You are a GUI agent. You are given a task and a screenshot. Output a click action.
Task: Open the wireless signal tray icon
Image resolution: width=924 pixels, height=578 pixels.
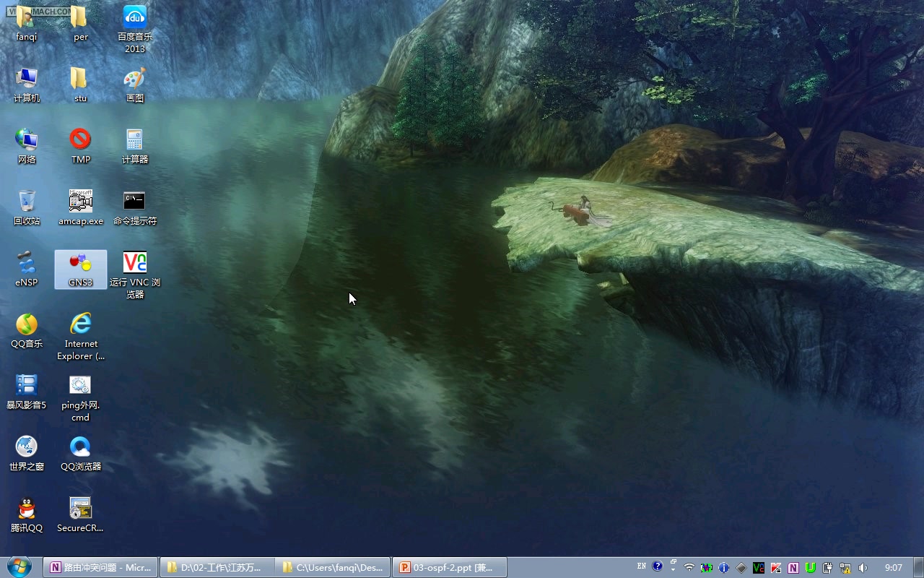click(689, 567)
